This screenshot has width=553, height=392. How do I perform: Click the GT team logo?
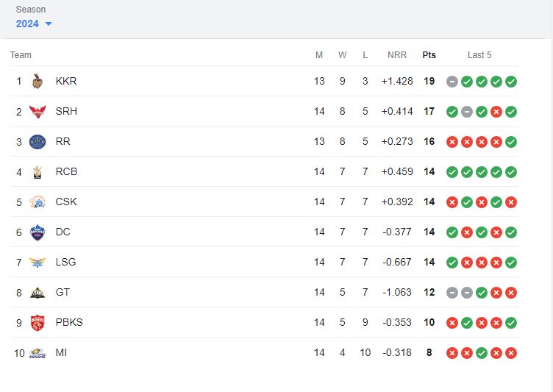click(x=38, y=292)
